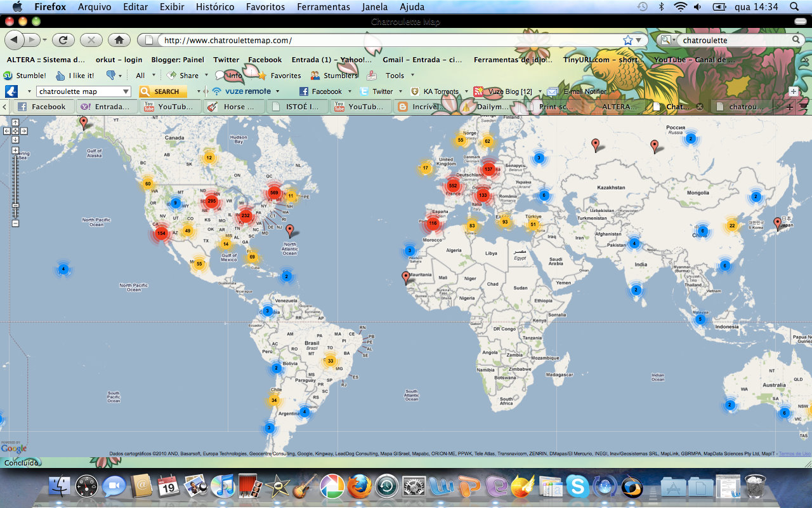The image size is (812, 508).
Task: Click the red 295 cluster in central US
Action: [211, 201]
